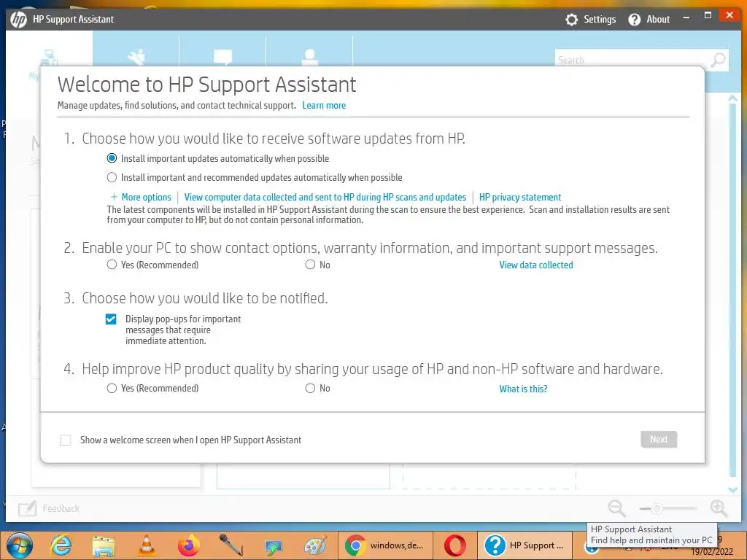Switch to Chrome window in taskbar
This screenshot has height=560, width=747.
[x=385, y=545]
